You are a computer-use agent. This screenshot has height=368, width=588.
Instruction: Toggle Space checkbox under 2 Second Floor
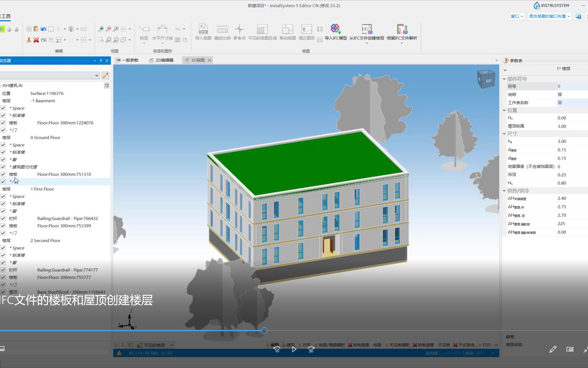pyautogui.click(x=3, y=248)
